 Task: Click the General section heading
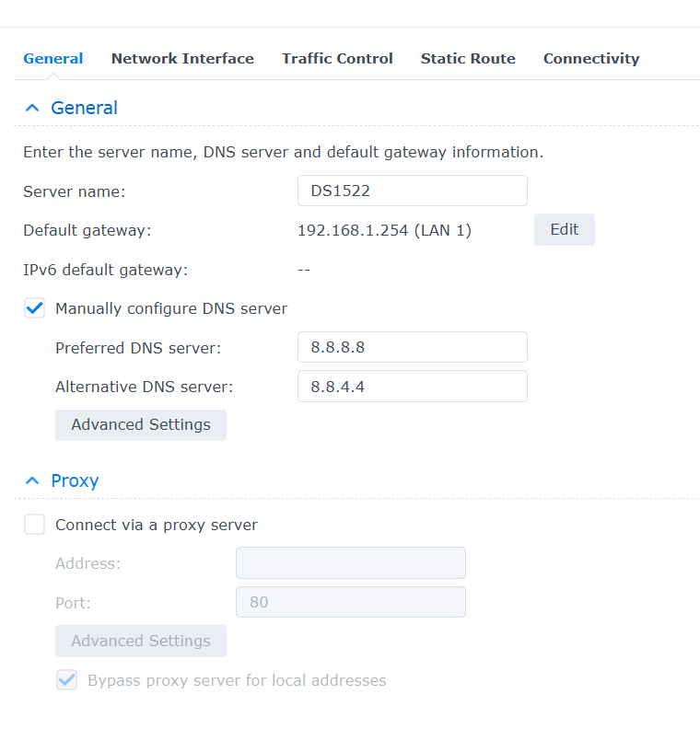(x=84, y=108)
